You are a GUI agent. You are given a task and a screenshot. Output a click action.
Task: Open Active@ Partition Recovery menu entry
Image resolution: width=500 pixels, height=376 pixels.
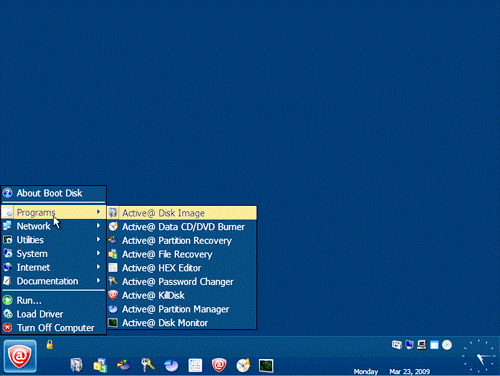coord(182,240)
